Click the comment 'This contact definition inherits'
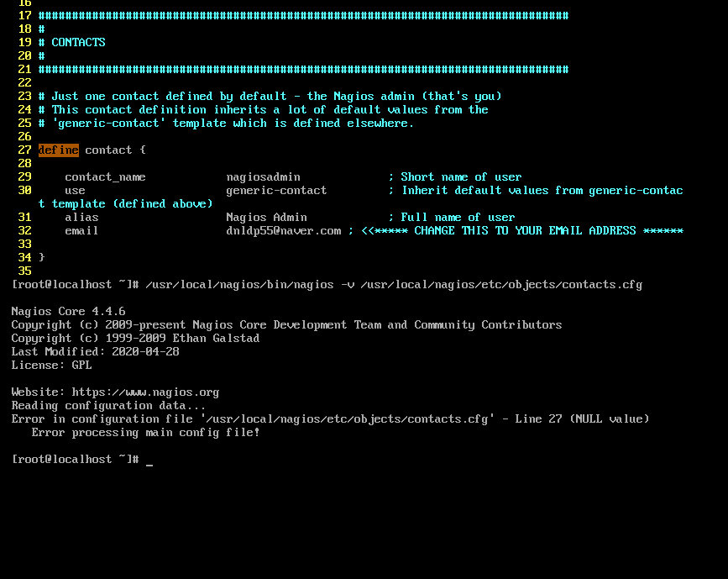 tap(160, 110)
